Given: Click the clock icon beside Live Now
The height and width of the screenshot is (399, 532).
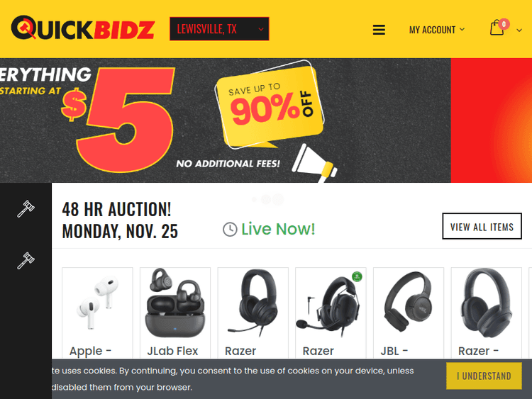Looking at the screenshot, I should point(230,230).
